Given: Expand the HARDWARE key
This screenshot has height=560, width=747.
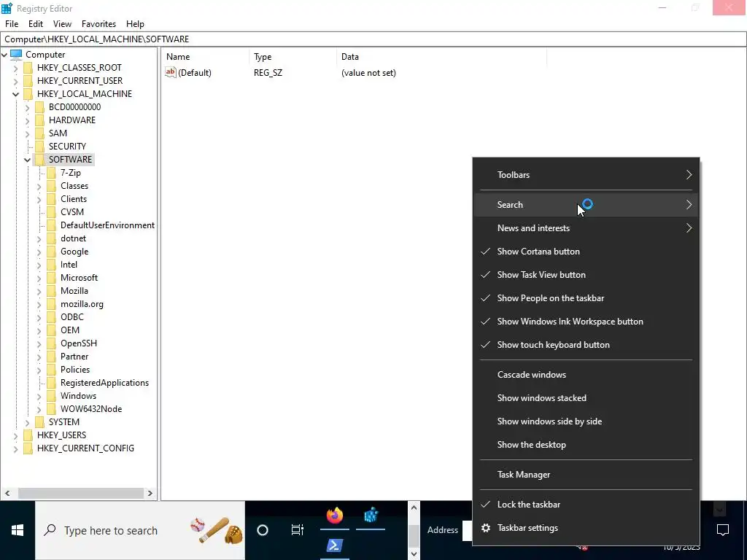Looking at the screenshot, I should [x=27, y=120].
